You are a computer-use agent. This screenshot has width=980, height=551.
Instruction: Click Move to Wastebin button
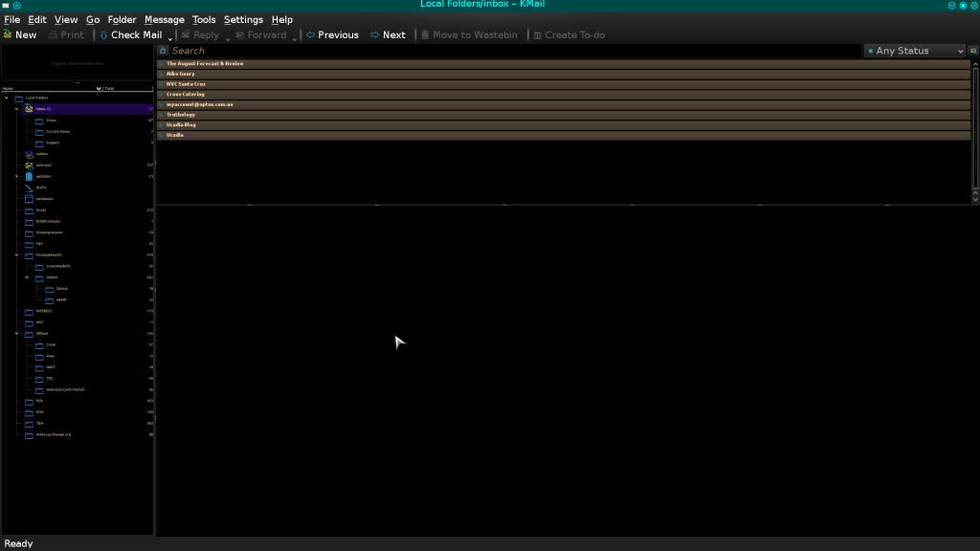tap(469, 35)
